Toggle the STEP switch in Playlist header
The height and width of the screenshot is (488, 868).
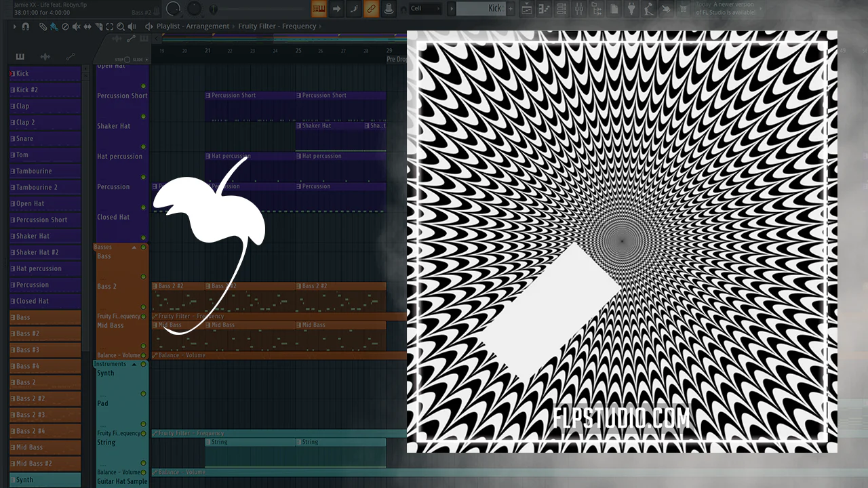click(x=127, y=60)
